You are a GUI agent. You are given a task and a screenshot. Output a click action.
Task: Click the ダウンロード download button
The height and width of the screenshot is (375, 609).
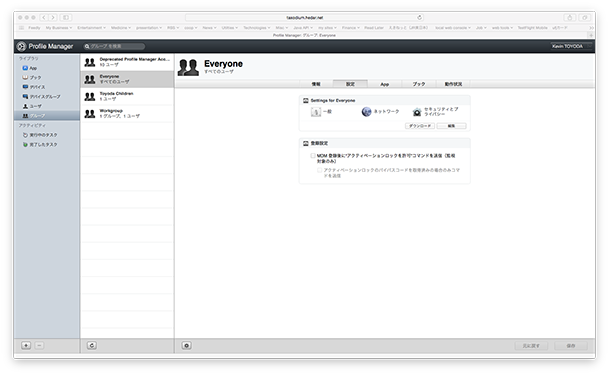click(420, 126)
